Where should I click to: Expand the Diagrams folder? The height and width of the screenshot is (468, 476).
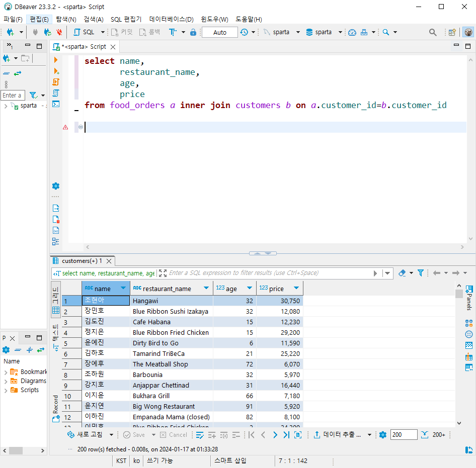[x=6, y=381]
